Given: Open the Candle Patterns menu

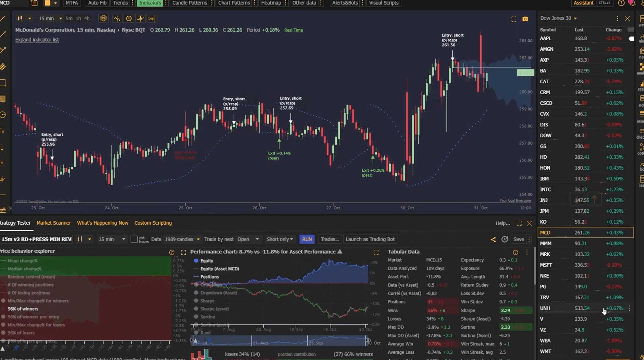Looking at the screenshot, I should (x=189, y=3).
